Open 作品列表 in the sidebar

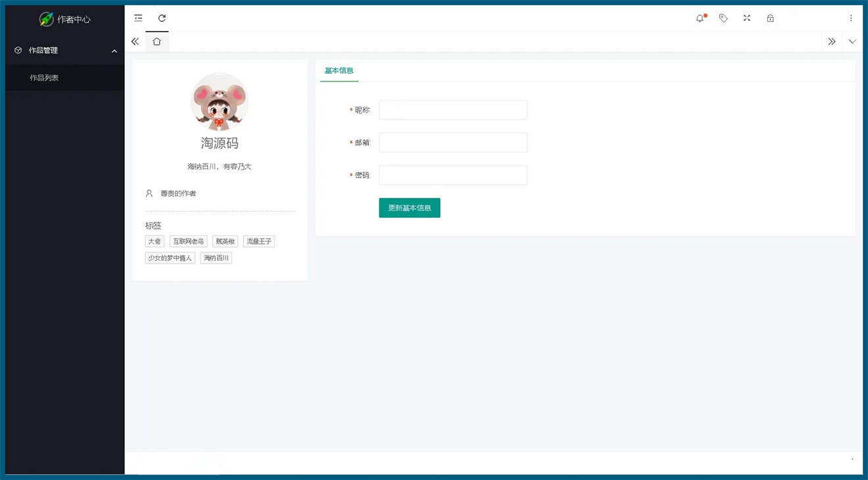pos(44,78)
